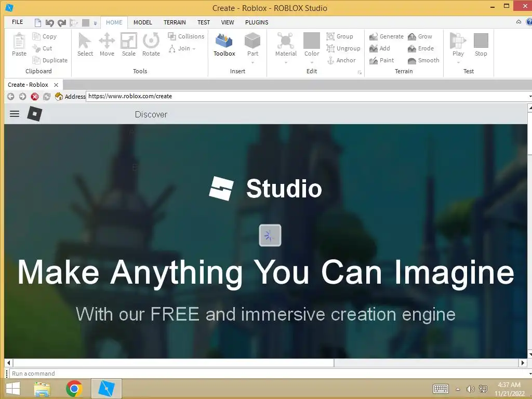Viewport: 532px width, 399px height.
Task: Click the Duplicate tool
Action: coord(50,60)
